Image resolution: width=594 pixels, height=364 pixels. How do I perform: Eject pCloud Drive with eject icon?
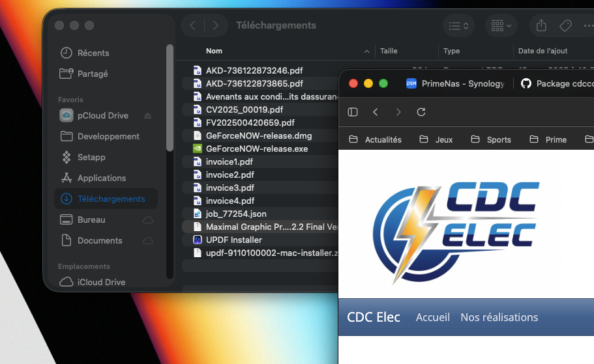147,116
